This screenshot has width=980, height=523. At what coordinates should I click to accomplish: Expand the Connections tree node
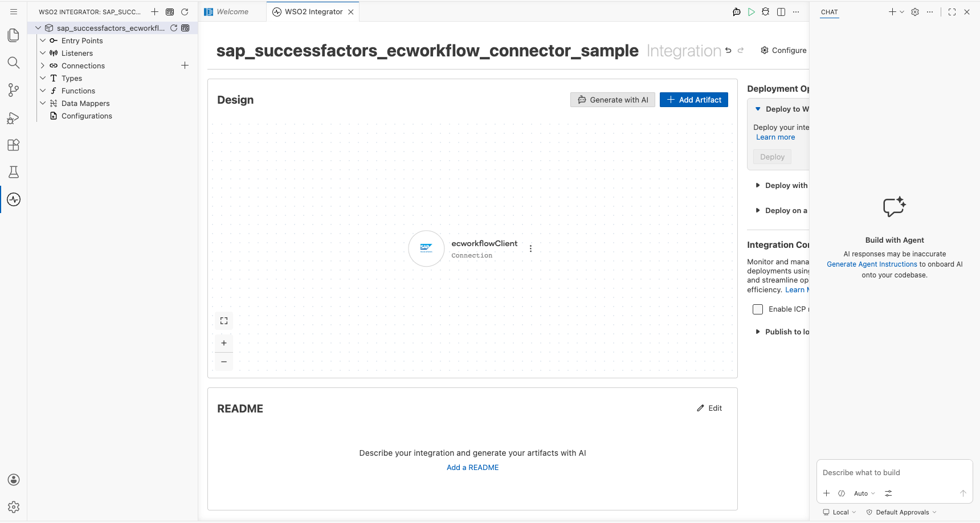(43, 66)
